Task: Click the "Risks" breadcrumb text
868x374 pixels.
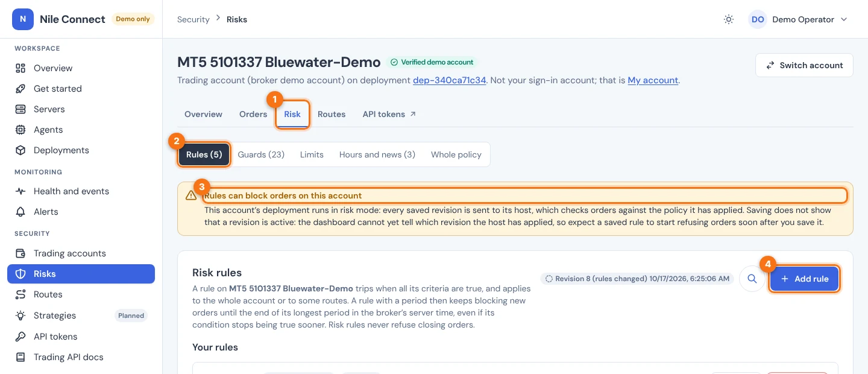Action: pyautogui.click(x=237, y=19)
